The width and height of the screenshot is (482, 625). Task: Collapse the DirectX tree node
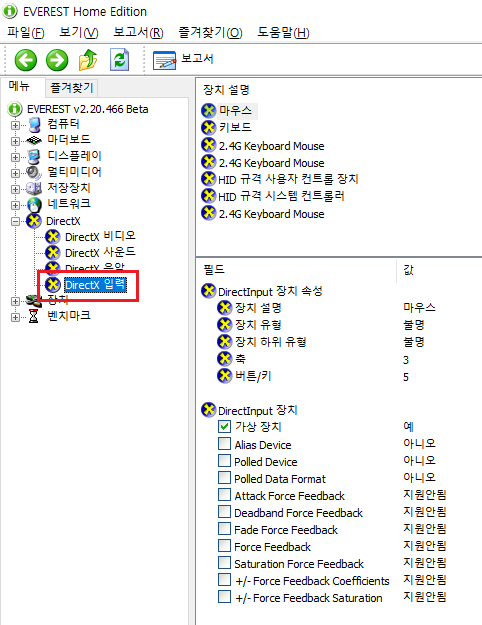pos(15,221)
